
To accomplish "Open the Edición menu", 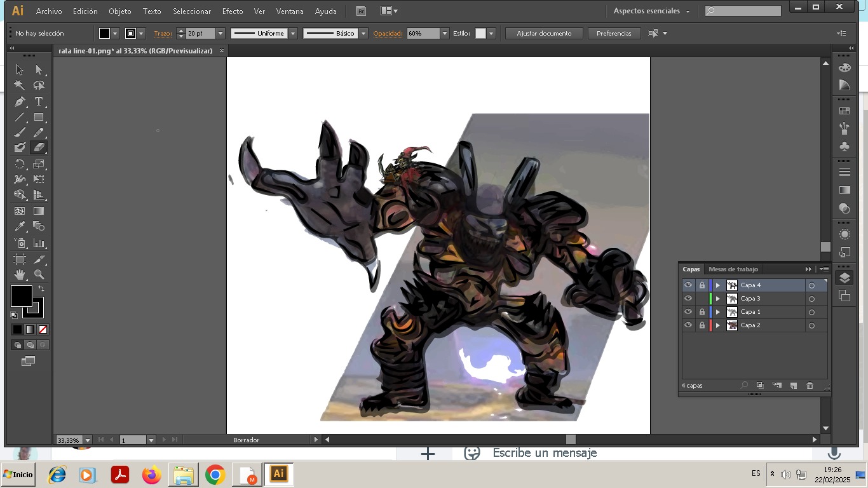I will tap(85, 11).
